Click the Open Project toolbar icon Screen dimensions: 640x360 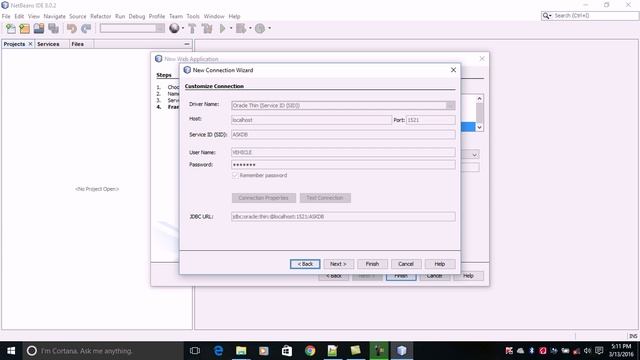click(39, 29)
